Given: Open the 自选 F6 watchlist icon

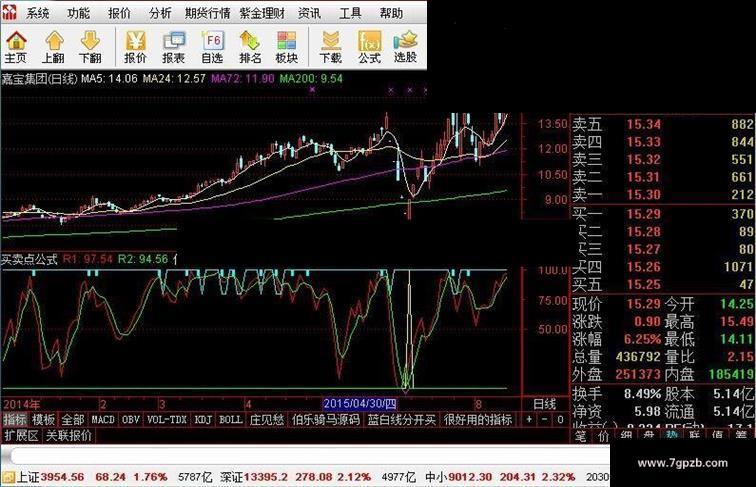Looking at the screenshot, I should 212,47.
